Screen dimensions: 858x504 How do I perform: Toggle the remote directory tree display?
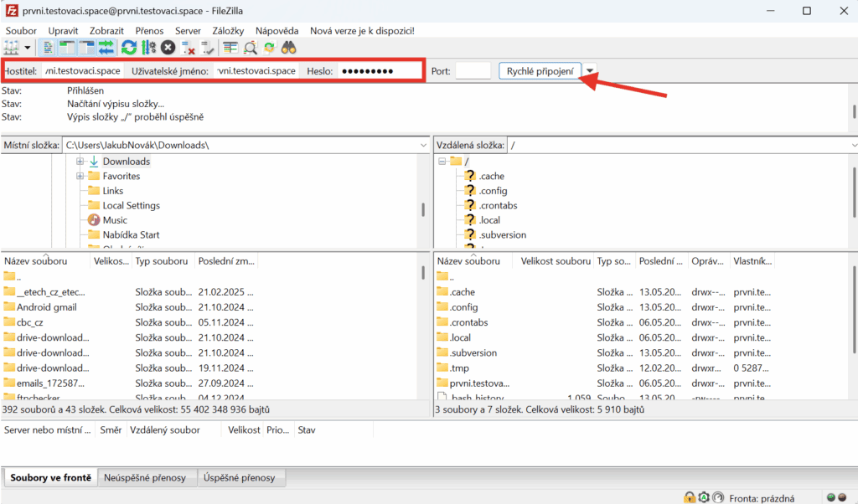tap(87, 48)
